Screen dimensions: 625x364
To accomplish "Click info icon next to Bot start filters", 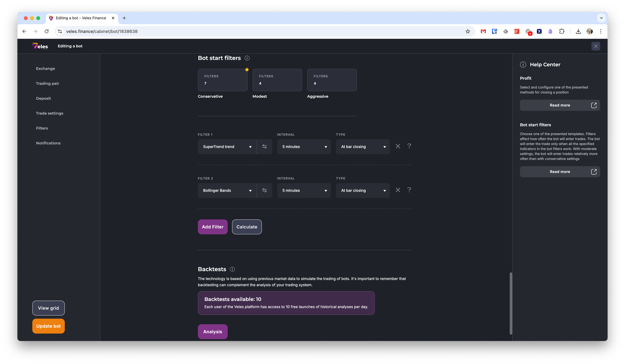I will [x=247, y=58].
